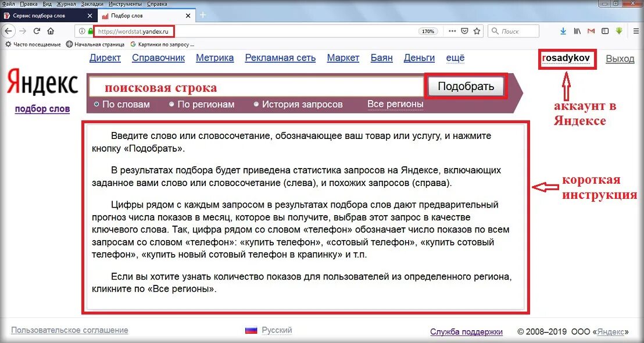Image resolution: width=644 pixels, height=343 pixels.
Task: Select the 'По словам' radio option
Action: (x=96, y=104)
